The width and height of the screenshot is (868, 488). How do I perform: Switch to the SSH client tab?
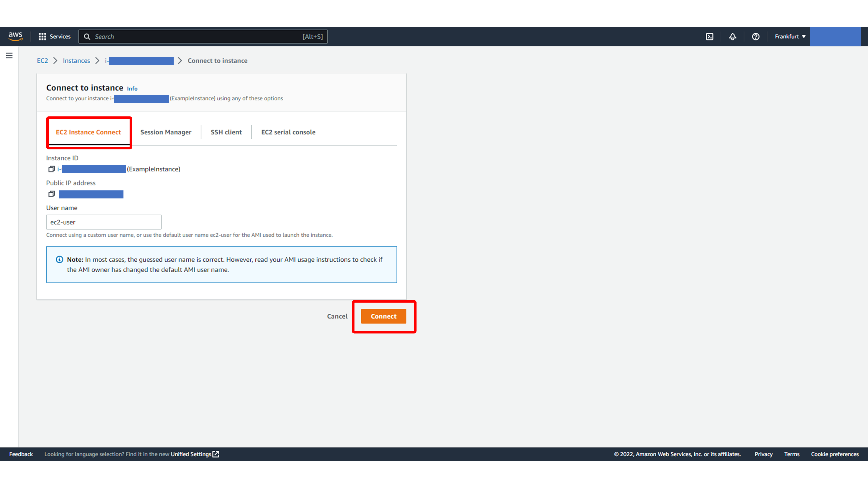[x=226, y=132]
